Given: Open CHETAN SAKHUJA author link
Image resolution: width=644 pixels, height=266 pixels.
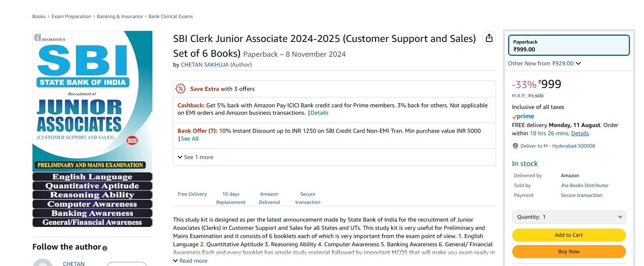Looking at the screenshot, I should pyautogui.click(x=205, y=65).
